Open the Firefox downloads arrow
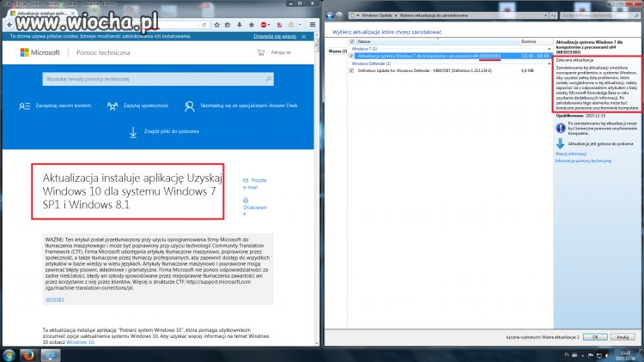This screenshot has width=644, height=362. [240, 25]
